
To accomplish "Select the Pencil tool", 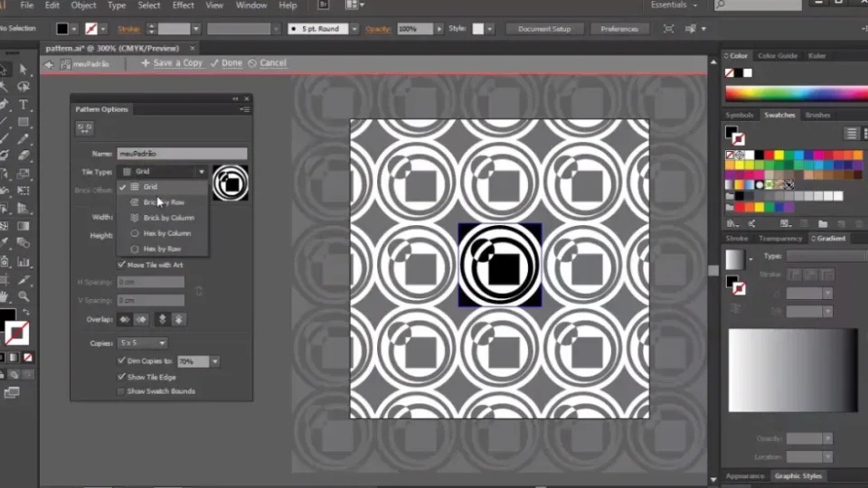I will (x=24, y=139).
